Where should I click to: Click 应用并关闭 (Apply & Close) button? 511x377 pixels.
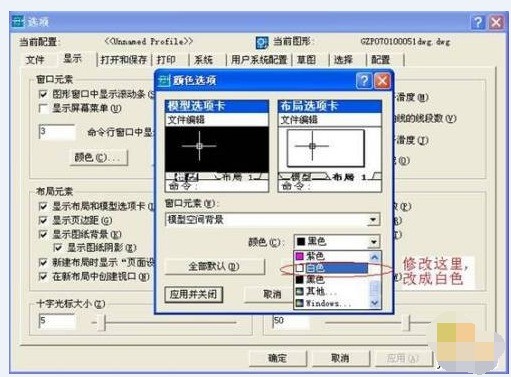(194, 294)
